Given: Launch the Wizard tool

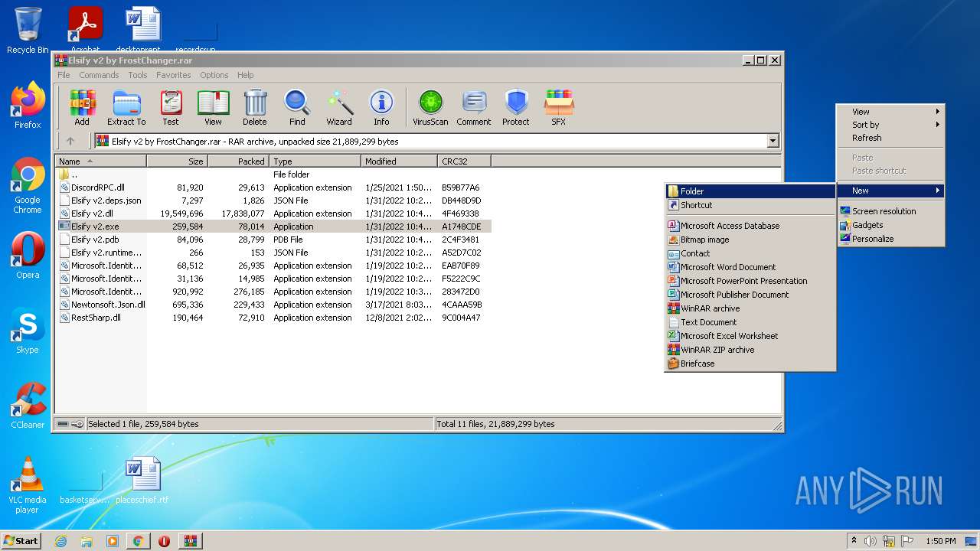Looking at the screenshot, I should 339,108.
